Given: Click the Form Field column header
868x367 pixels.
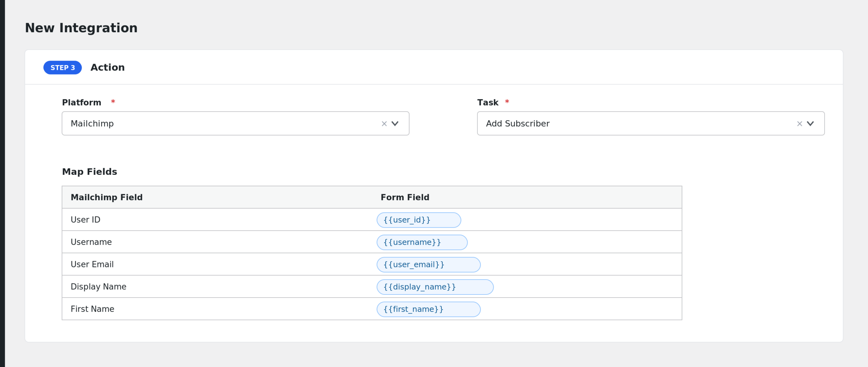Looking at the screenshot, I should click(405, 198).
